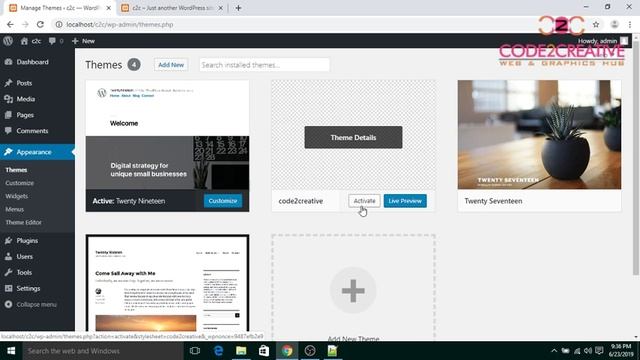Click the New content plus button
This screenshot has height=360, width=640.
point(83,41)
